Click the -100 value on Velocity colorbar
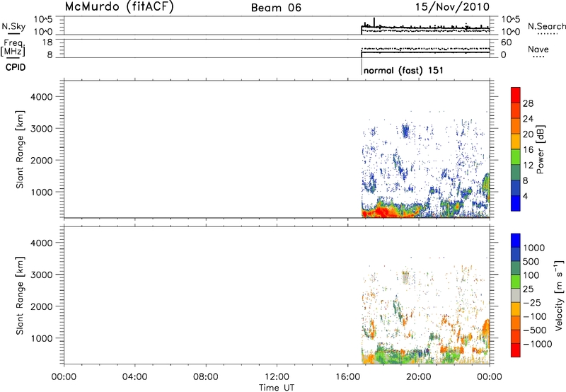This screenshot has height=392, width=566. point(534,316)
